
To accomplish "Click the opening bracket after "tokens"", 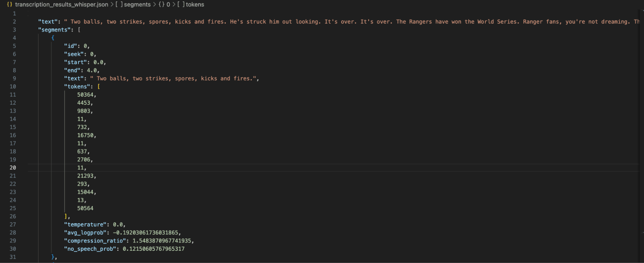I will tap(99, 86).
